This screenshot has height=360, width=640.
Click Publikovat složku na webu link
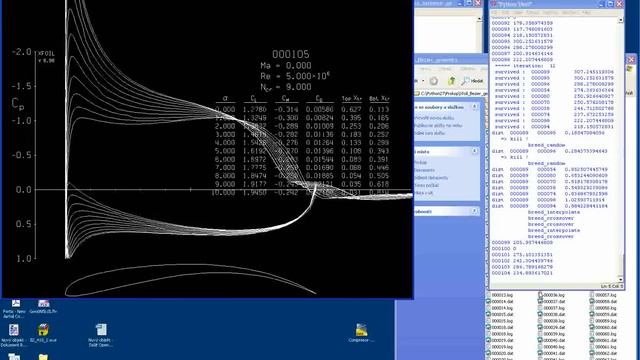[x=438, y=125]
